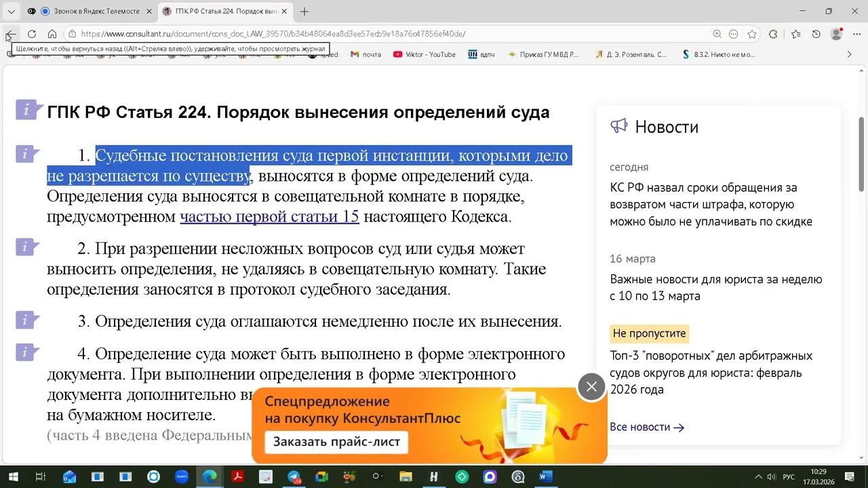Expand the bookmarks bar overflow chevron
This screenshot has width=868, height=488.
point(849,54)
